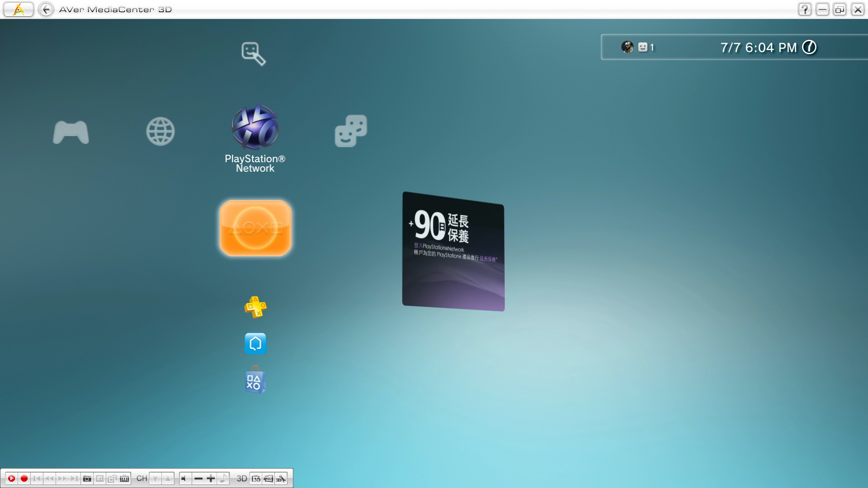
Task: Toggle 3D TV display mode
Action: 256,479
